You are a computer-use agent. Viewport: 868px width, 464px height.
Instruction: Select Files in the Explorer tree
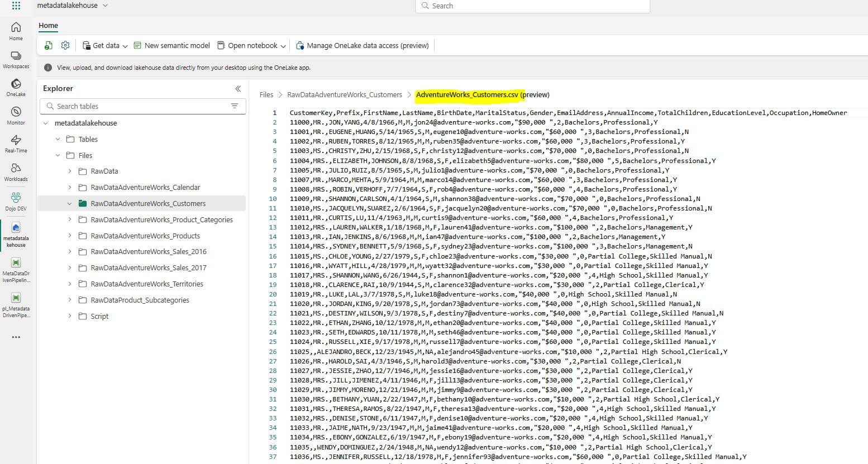click(x=85, y=156)
